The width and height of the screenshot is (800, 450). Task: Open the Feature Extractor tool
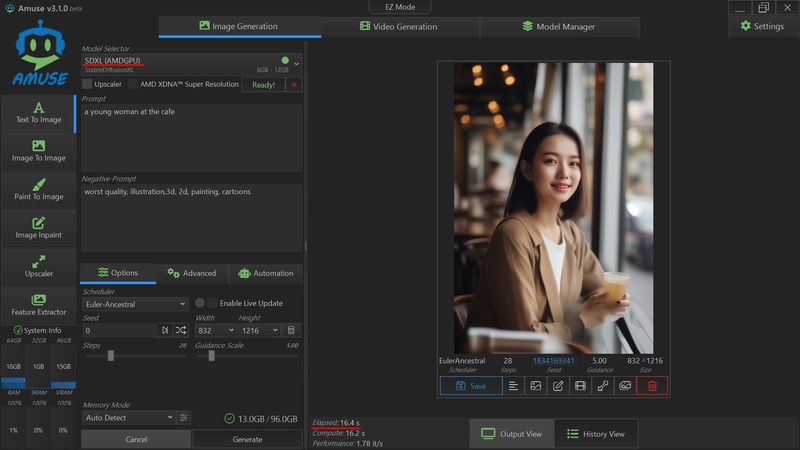coord(38,304)
